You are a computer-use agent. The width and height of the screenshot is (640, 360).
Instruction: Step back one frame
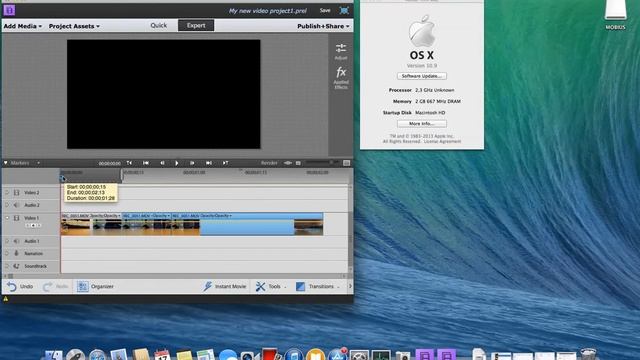(162, 163)
